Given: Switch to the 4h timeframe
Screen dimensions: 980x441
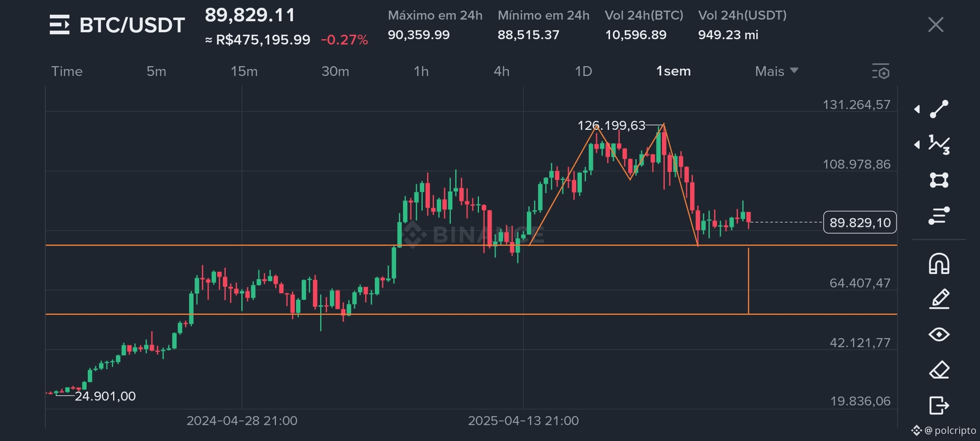Looking at the screenshot, I should (x=501, y=71).
